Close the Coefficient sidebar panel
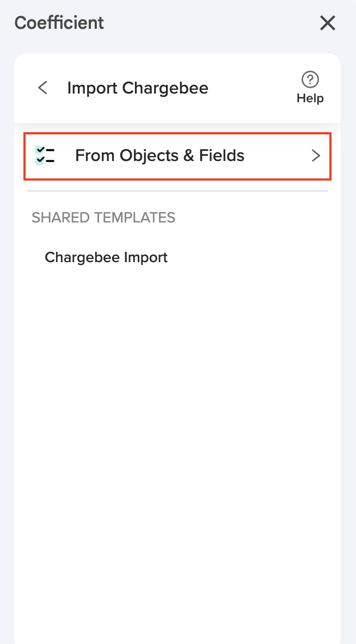The height and width of the screenshot is (644, 356). 328,23
